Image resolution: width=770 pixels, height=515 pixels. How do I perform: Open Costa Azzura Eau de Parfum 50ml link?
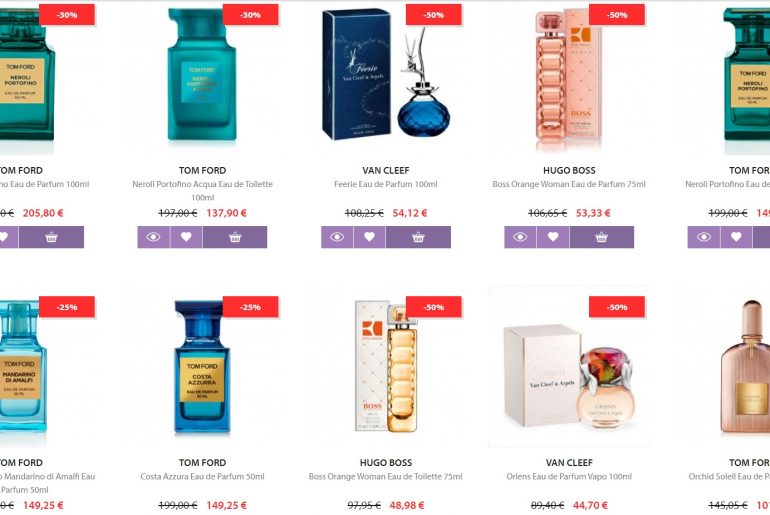coord(202,476)
